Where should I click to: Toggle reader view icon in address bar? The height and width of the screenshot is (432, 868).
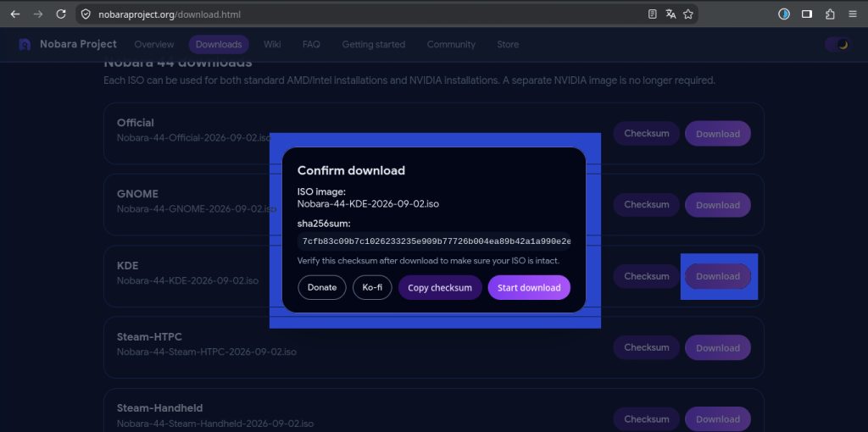point(653,14)
